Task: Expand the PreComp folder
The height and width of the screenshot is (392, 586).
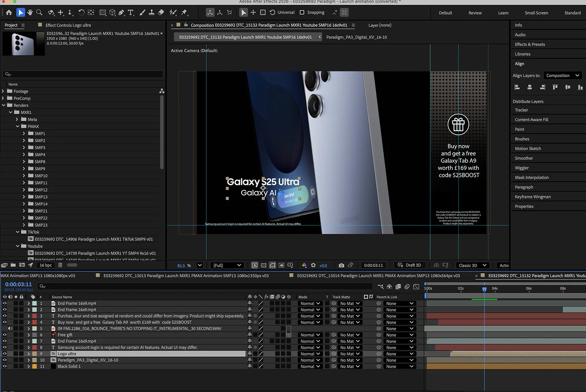Action: click(x=3, y=98)
